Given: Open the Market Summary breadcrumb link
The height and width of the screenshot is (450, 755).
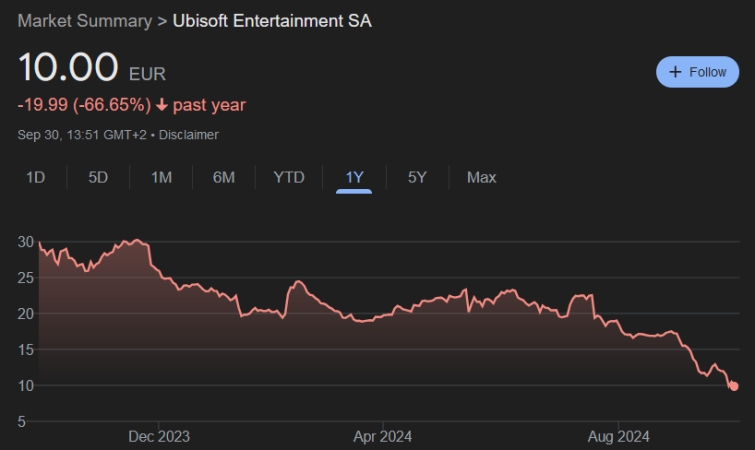Looking at the screenshot, I should [x=85, y=21].
